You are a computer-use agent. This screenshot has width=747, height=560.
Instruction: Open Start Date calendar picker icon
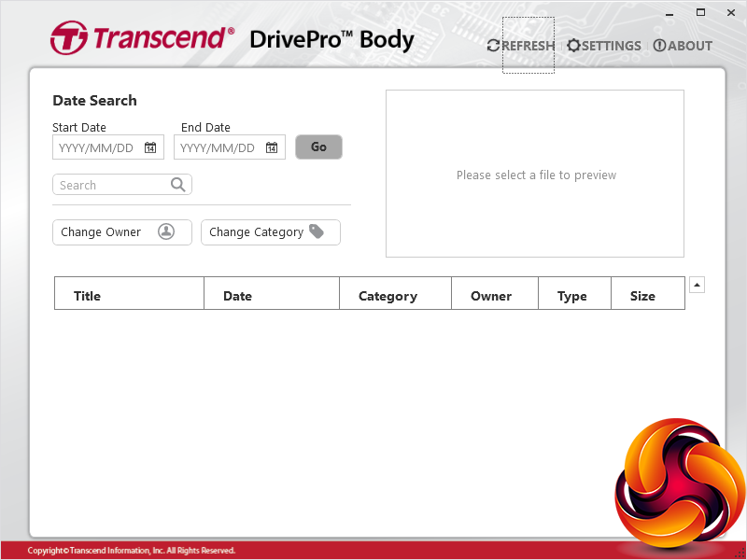point(150,147)
